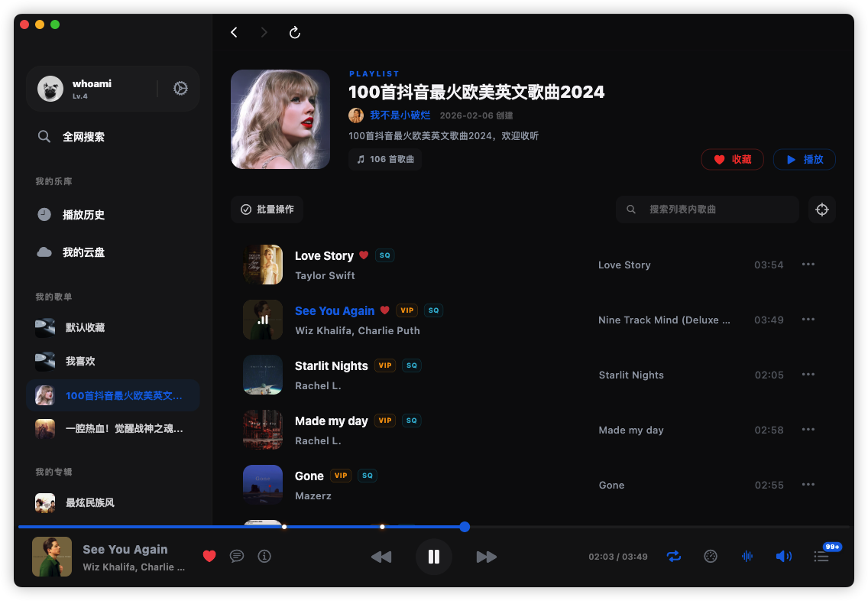Open the playback speed dial icon
Viewport: 868px width, 601px height.
click(711, 556)
